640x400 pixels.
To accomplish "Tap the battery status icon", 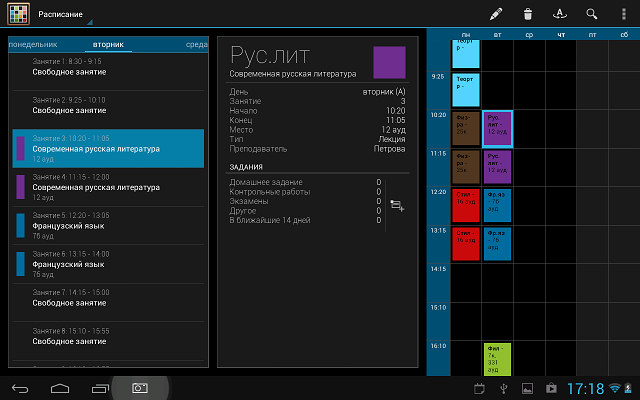I will tap(629, 388).
